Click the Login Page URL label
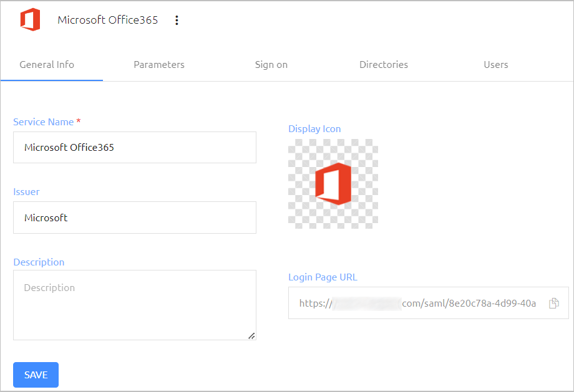 coord(323,277)
